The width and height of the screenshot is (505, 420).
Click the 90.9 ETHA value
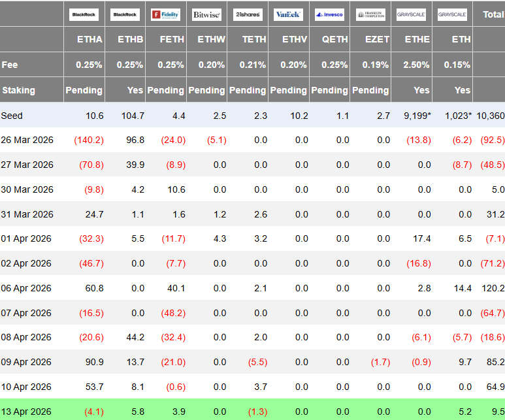pyautogui.click(x=94, y=362)
